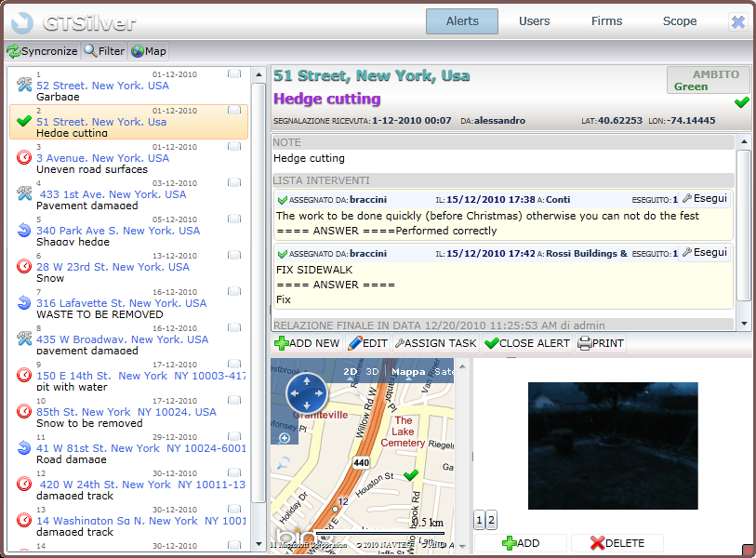Click red clock icon of 3 Avenue alert
The image size is (756, 558).
(x=24, y=157)
